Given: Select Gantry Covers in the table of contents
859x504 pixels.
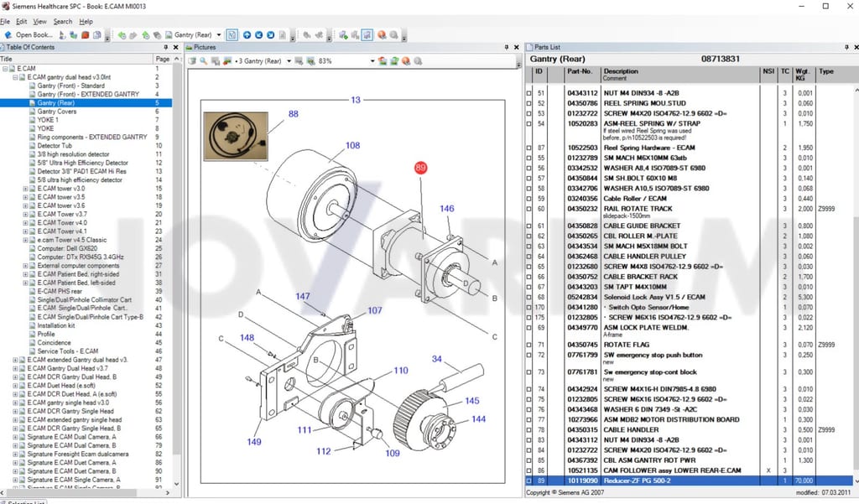Looking at the screenshot, I should click(57, 112).
